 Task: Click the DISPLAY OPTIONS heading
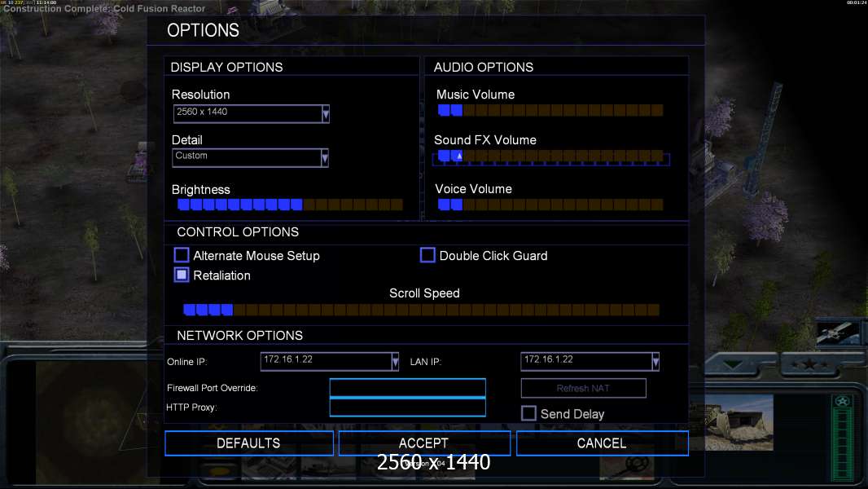click(226, 67)
